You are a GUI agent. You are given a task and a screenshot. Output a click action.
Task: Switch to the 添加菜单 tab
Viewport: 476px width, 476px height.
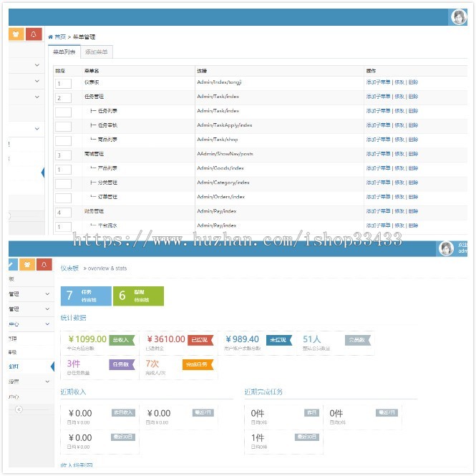(97, 52)
